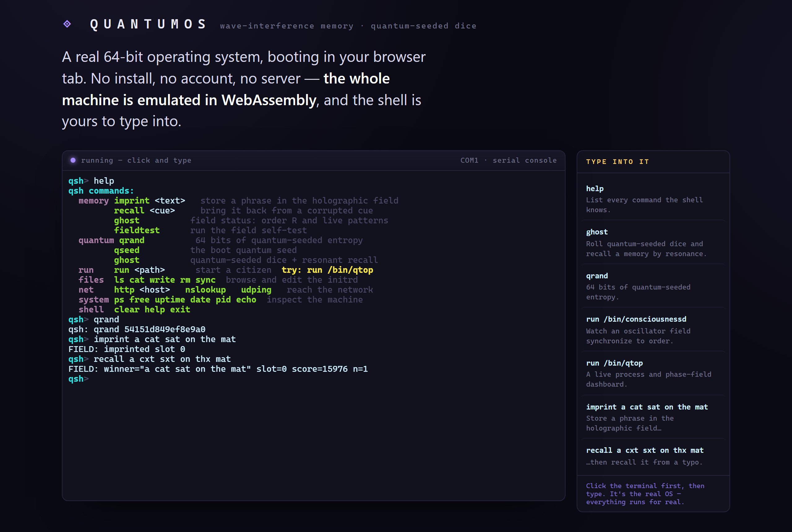Click 'nslookup' command in help output
The height and width of the screenshot is (532, 792).
[205, 290]
